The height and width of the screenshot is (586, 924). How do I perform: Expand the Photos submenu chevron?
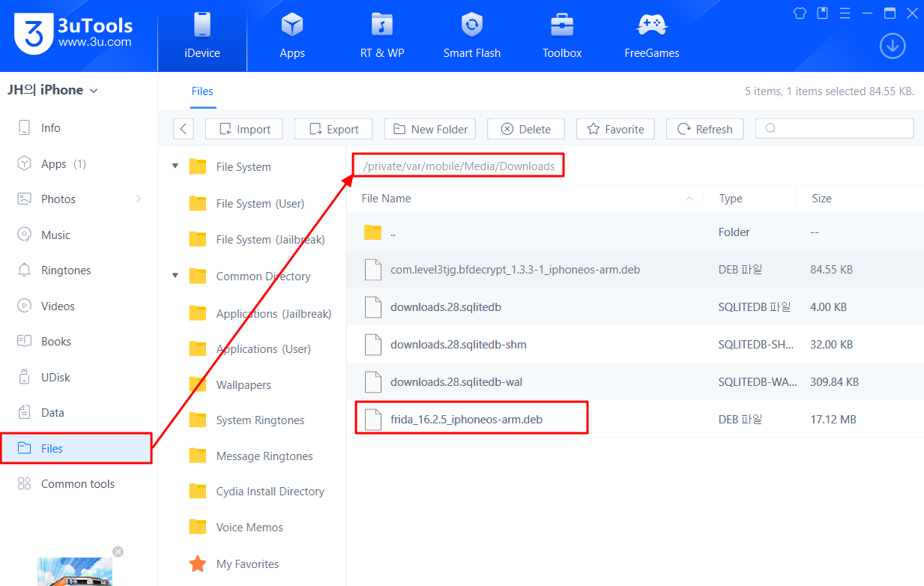[x=139, y=199]
